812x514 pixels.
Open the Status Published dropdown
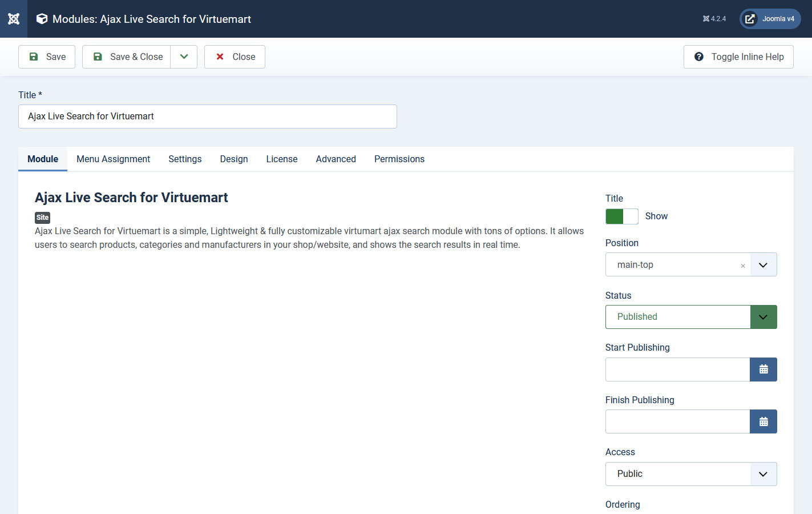click(691, 317)
